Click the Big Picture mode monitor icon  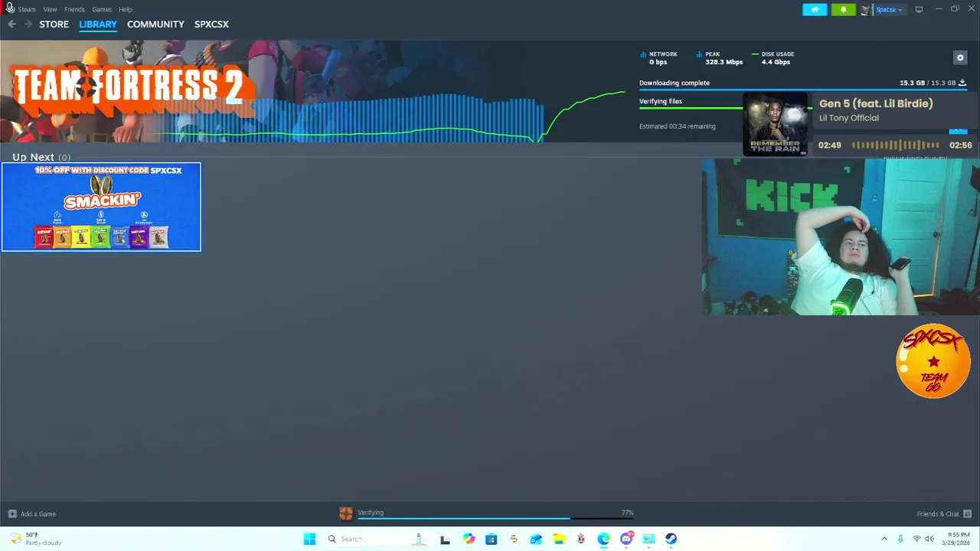tap(919, 9)
